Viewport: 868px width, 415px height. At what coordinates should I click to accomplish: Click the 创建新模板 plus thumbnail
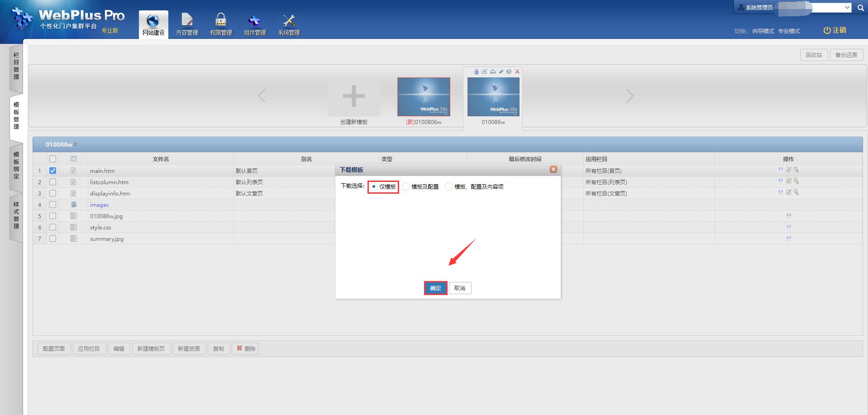354,96
